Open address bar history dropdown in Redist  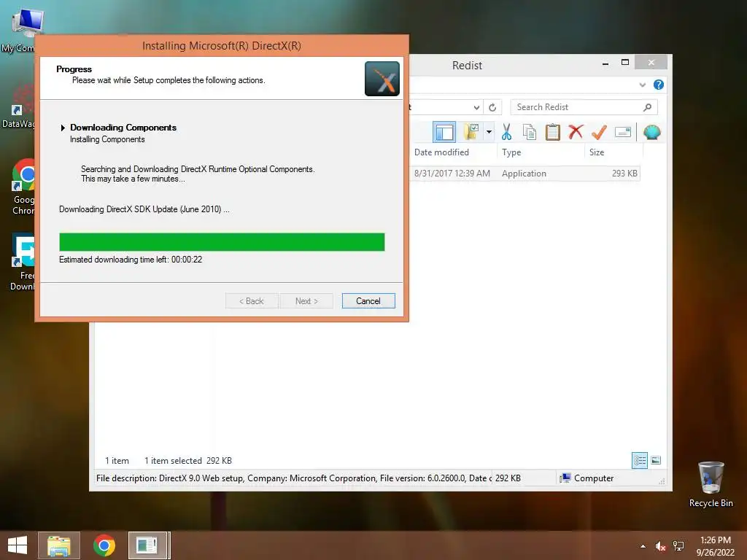476,108
